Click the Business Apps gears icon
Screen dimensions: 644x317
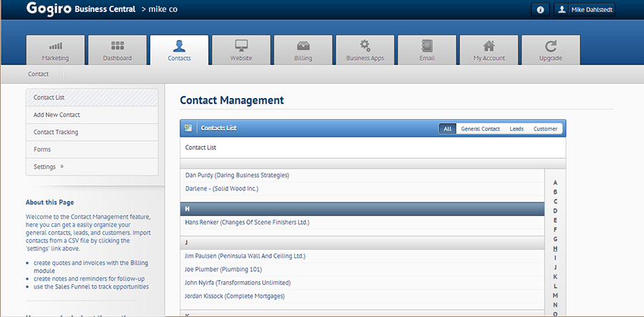(x=365, y=46)
